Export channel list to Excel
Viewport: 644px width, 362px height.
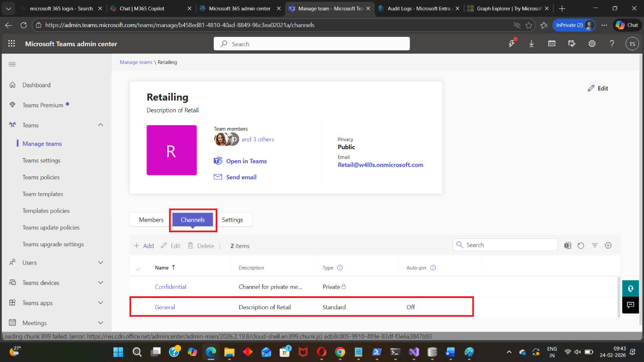coord(567,245)
